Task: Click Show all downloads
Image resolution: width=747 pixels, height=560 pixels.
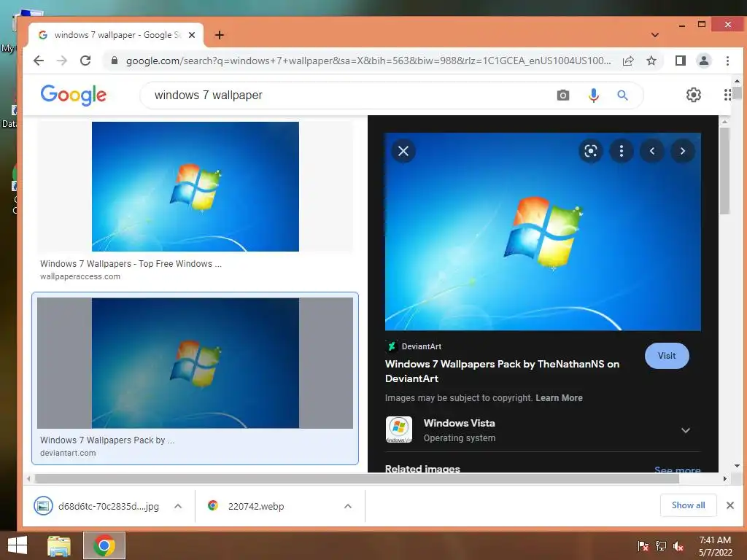Action: tap(689, 505)
